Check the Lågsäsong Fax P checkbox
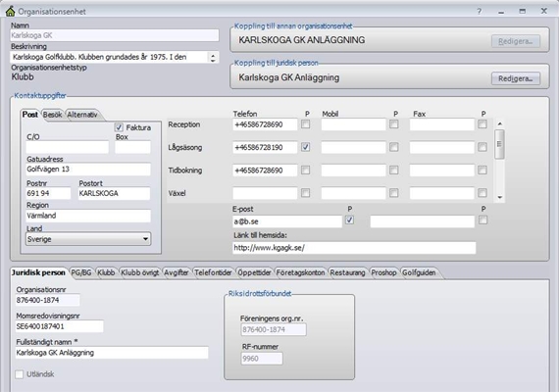 coord(483,147)
